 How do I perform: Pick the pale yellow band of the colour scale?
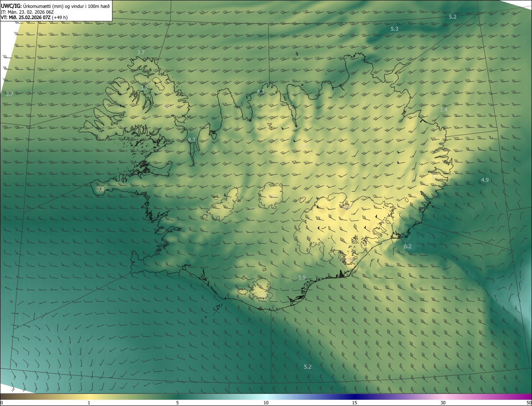[89, 397]
